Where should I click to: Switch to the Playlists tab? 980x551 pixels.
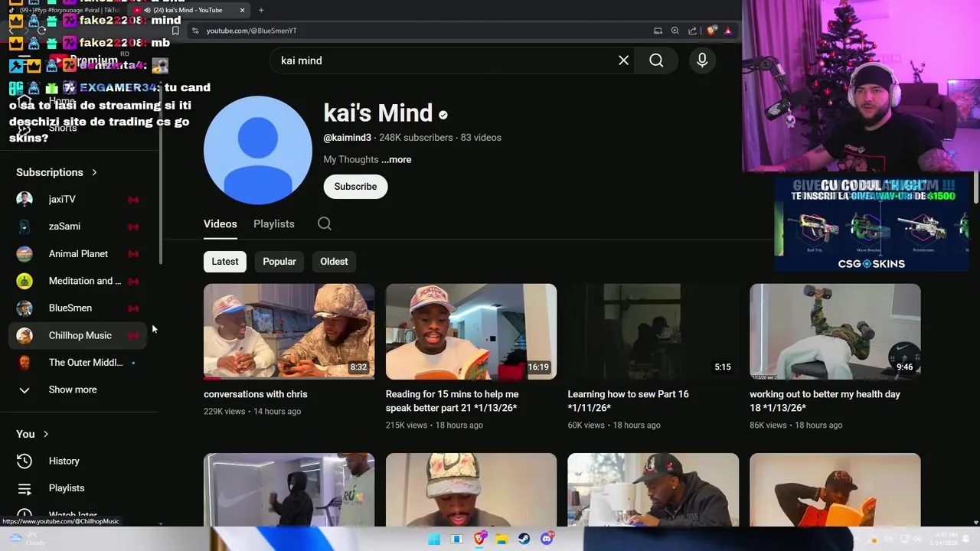(274, 223)
